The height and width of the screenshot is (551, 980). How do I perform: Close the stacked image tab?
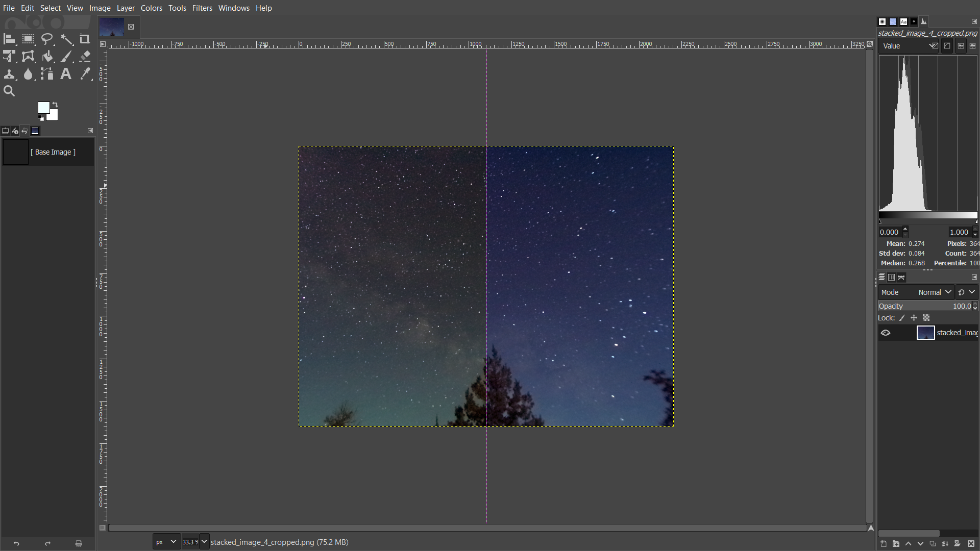coord(131,27)
